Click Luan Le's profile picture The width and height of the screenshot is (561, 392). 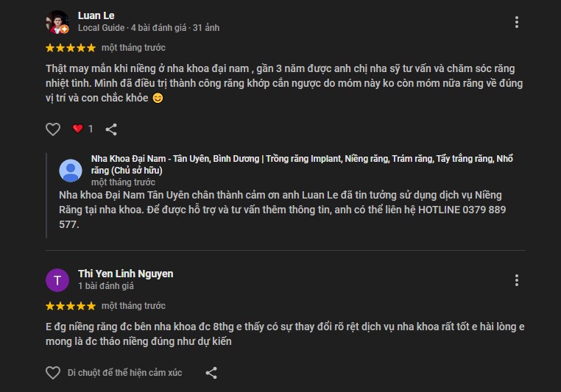tap(57, 22)
